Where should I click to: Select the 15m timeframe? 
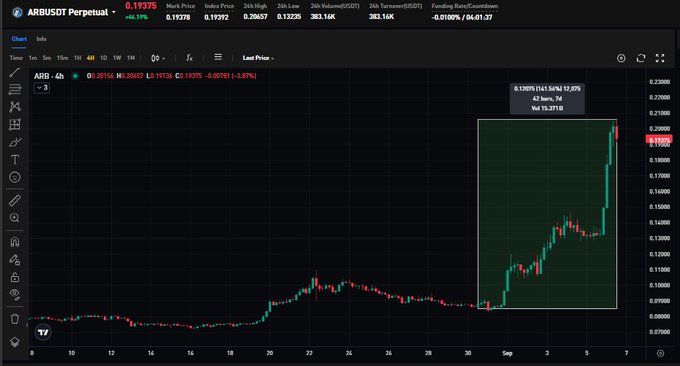point(62,58)
